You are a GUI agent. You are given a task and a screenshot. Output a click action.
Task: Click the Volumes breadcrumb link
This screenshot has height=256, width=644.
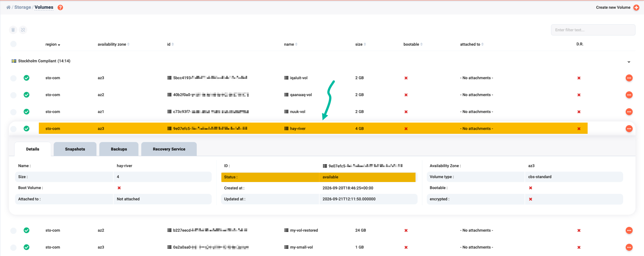click(x=44, y=7)
